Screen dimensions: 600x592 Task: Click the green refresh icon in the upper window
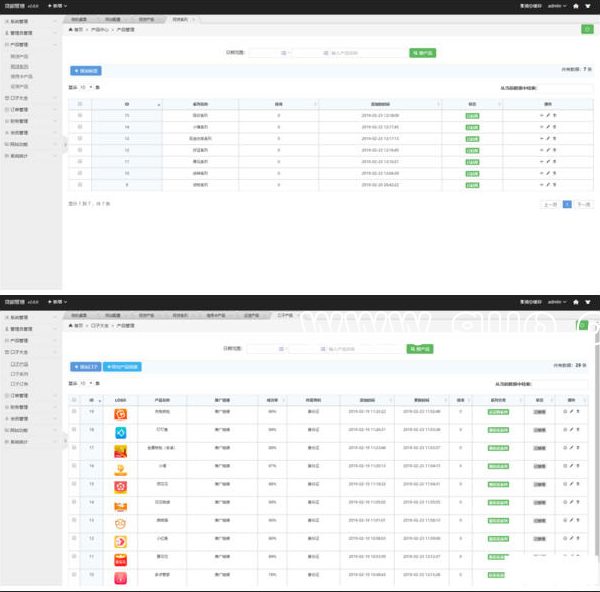coord(586,29)
